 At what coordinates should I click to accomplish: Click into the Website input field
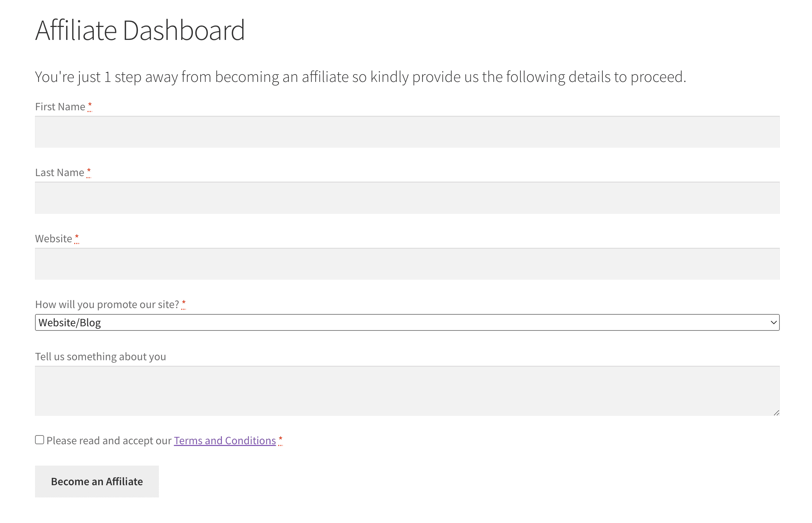[x=407, y=264]
